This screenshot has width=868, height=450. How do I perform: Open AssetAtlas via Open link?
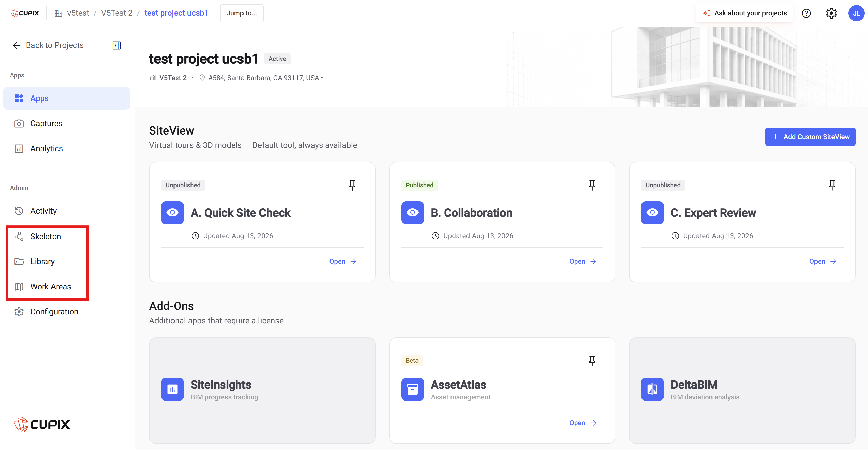click(583, 423)
